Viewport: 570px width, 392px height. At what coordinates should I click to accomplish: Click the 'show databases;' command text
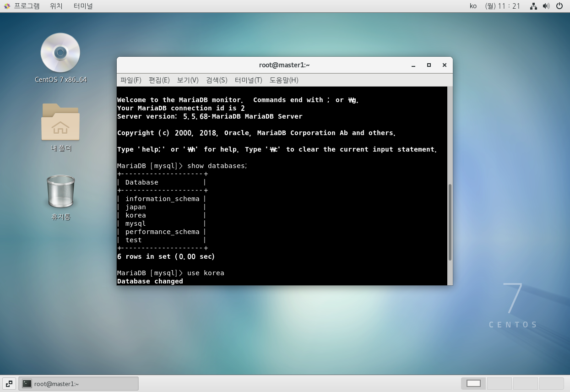coord(217,166)
